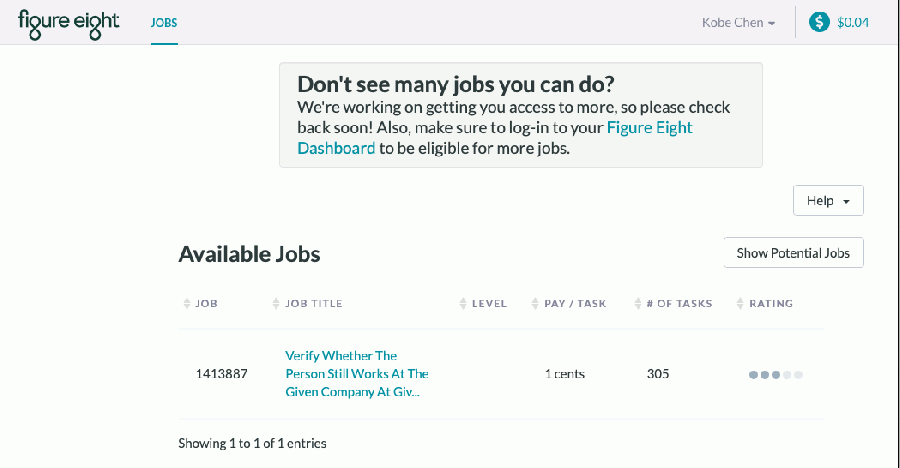
Task: Click the JOB column sort arrows
Action: 187,304
